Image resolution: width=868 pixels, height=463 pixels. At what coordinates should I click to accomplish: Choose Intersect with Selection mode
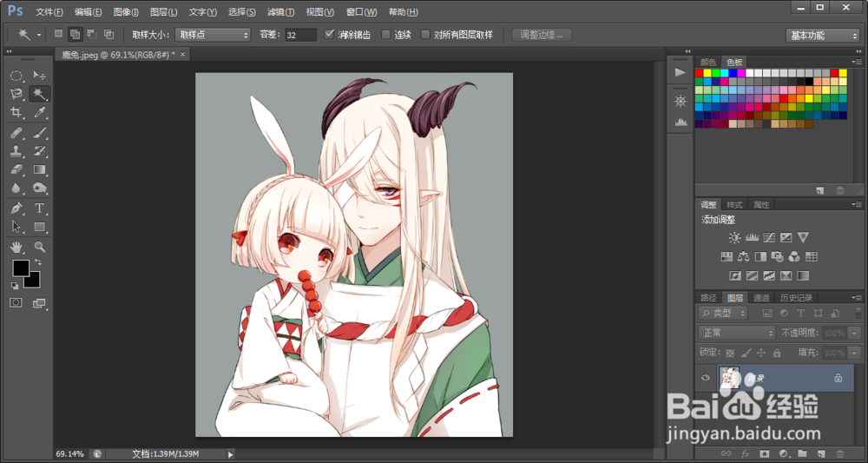[x=109, y=35]
